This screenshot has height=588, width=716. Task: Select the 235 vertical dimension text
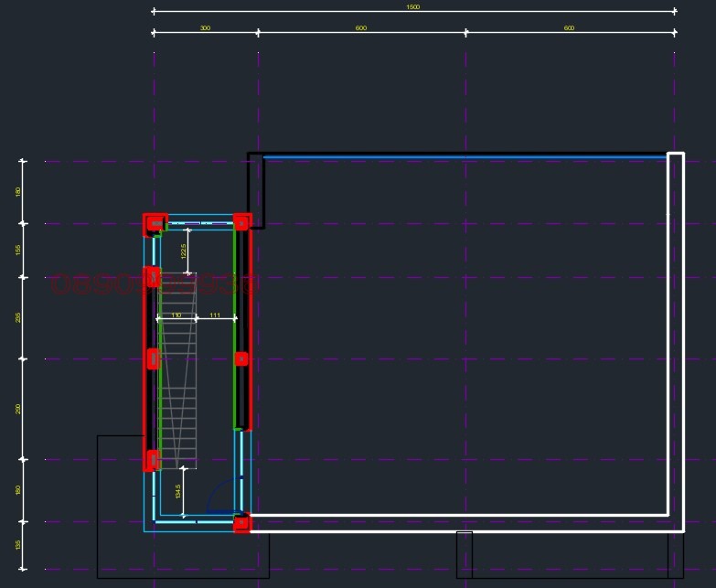(18, 317)
